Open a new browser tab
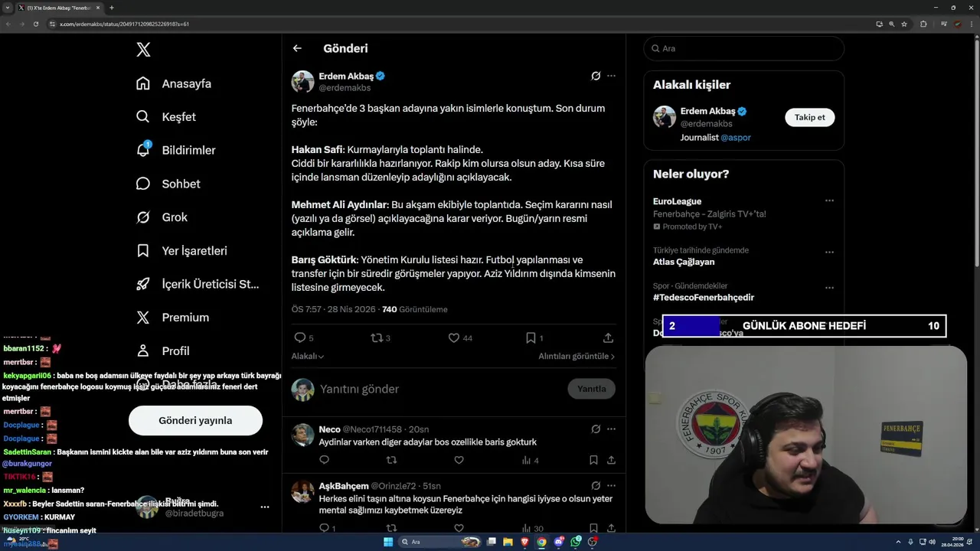 [112, 8]
